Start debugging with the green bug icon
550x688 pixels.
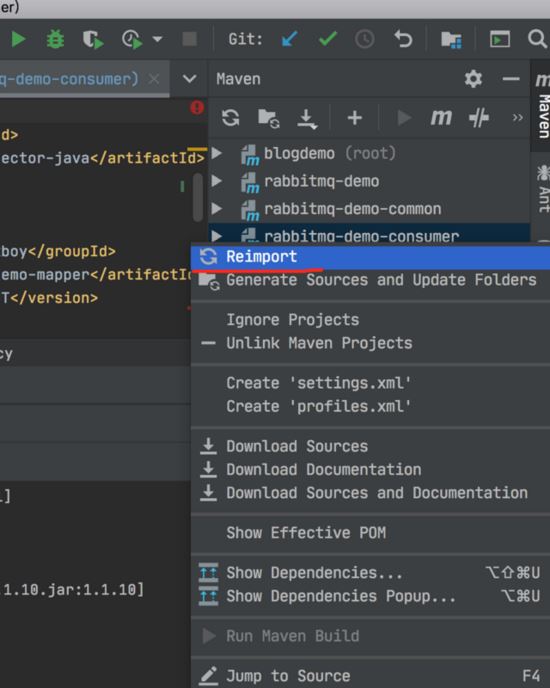(x=55, y=39)
